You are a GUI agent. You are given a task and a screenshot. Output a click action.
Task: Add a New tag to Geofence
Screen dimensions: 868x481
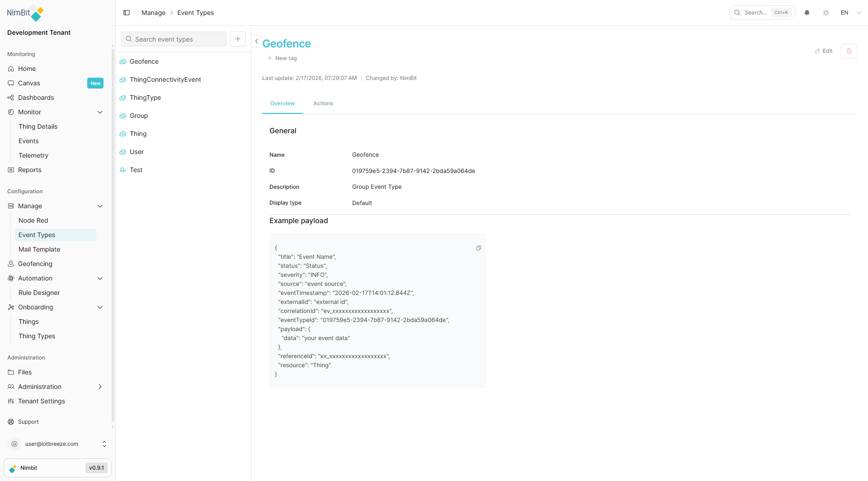tap(282, 58)
